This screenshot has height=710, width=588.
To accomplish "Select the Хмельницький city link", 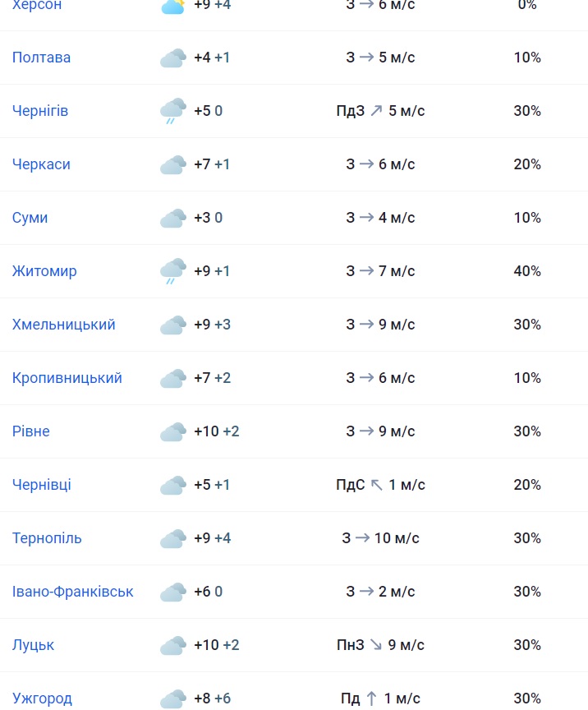I will [x=64, y=325].
